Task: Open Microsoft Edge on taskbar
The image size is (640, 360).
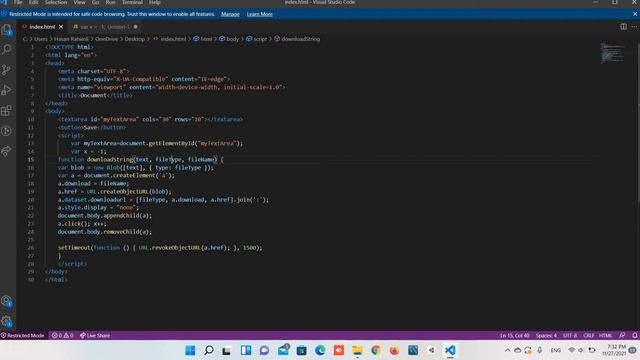Action: point(320,350)
